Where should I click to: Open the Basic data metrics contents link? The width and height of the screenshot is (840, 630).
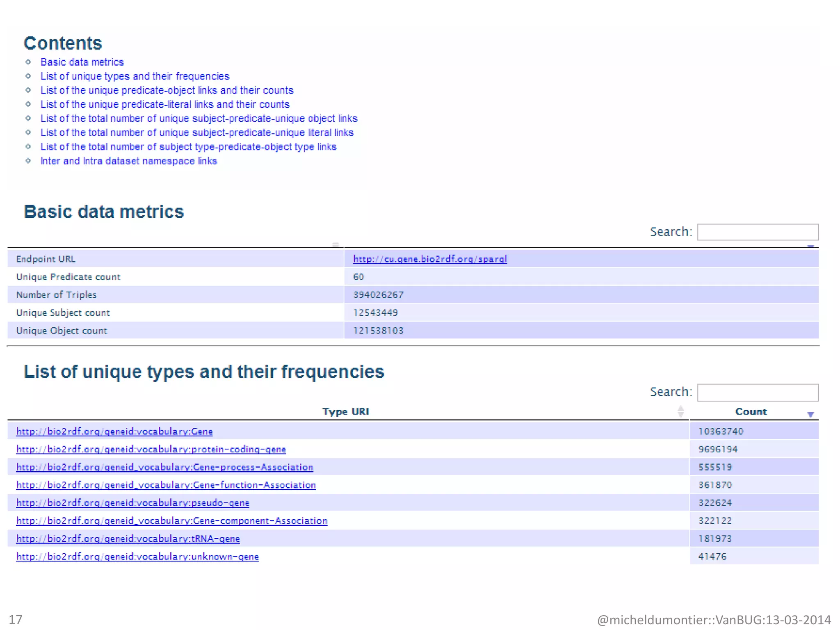click(82, 62)
